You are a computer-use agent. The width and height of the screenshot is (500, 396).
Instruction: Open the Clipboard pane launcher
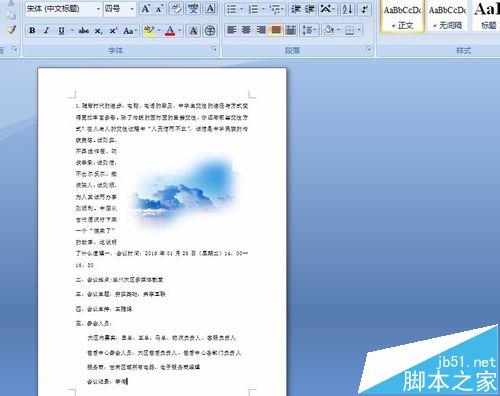[14, 50]
